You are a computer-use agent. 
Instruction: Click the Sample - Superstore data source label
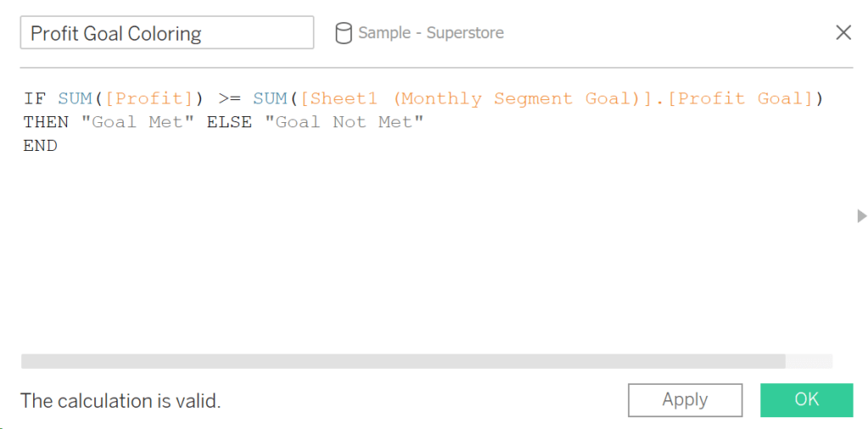pos(431,33)
